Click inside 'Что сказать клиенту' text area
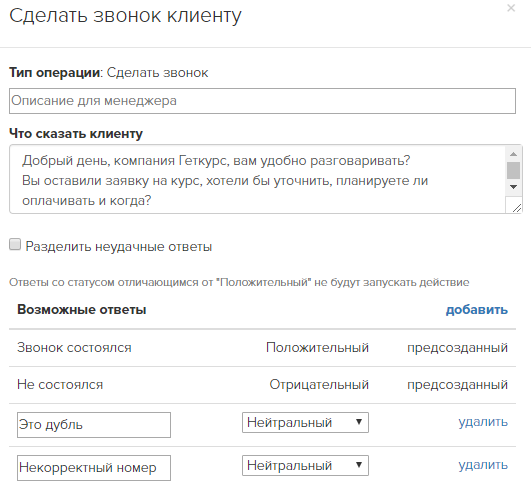 (x=257, y=179)
